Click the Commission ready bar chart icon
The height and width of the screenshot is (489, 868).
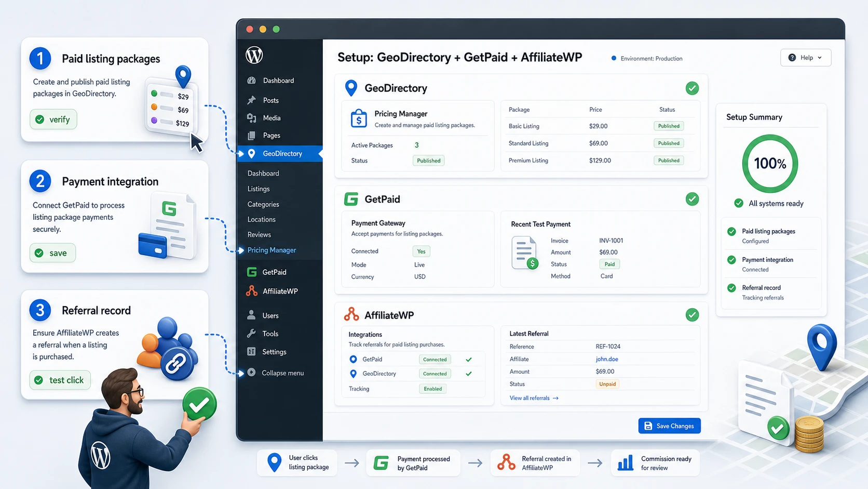pos(626,462)
